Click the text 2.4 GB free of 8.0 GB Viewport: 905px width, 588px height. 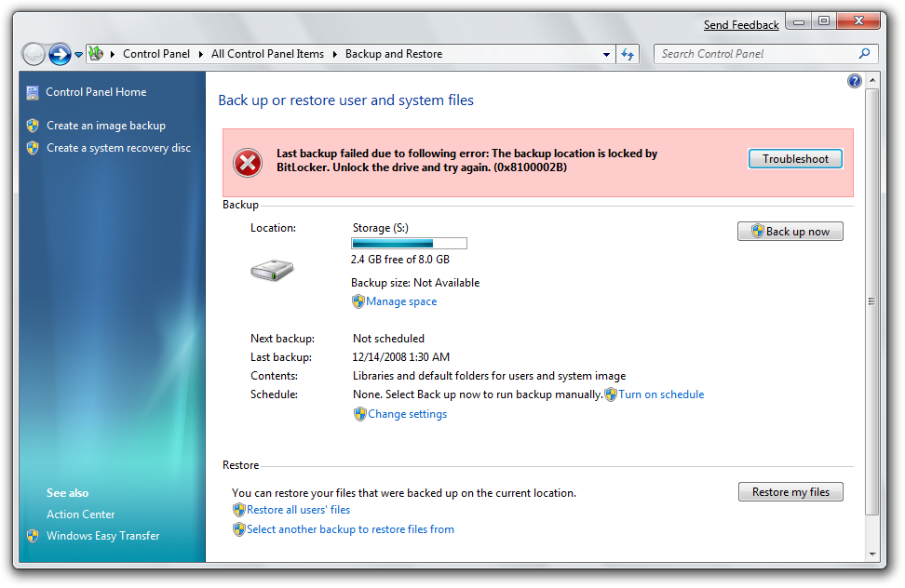coord(400,260)
